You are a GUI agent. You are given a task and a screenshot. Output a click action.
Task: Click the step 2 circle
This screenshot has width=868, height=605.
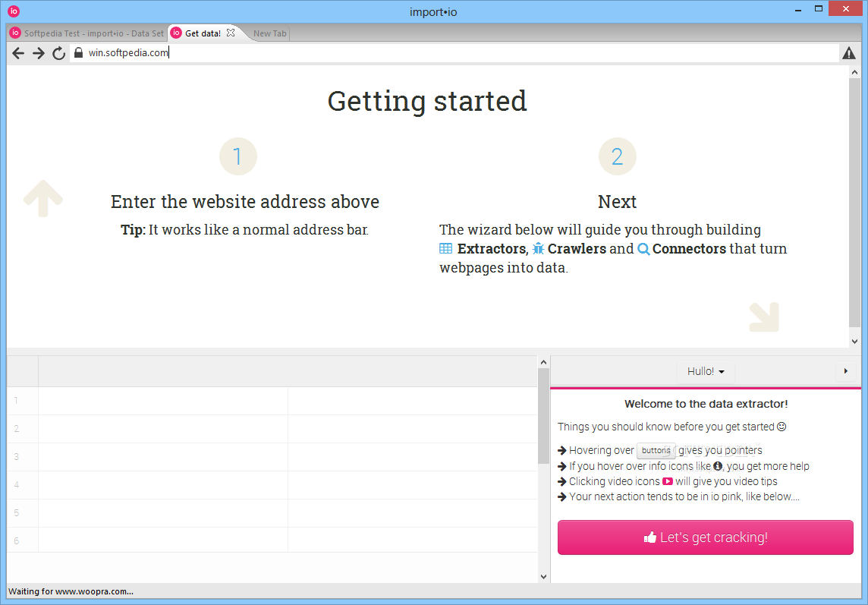617,156
